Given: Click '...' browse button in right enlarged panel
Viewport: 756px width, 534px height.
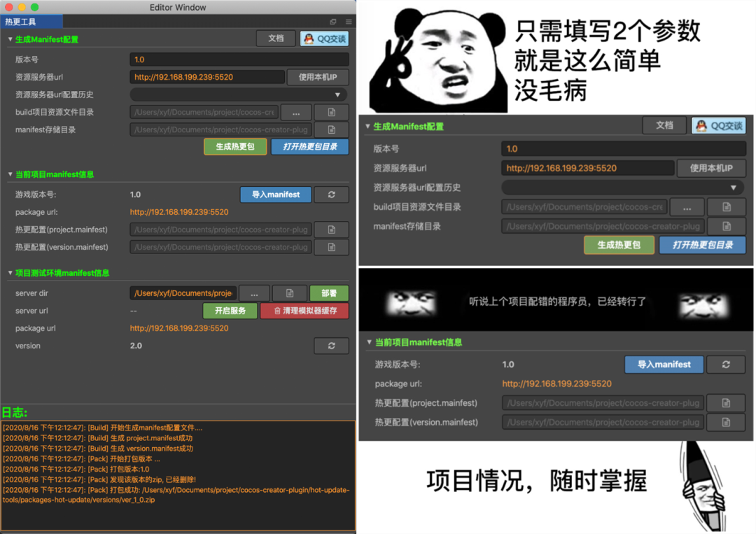Looking at the screenshot, I should (687, 207).
